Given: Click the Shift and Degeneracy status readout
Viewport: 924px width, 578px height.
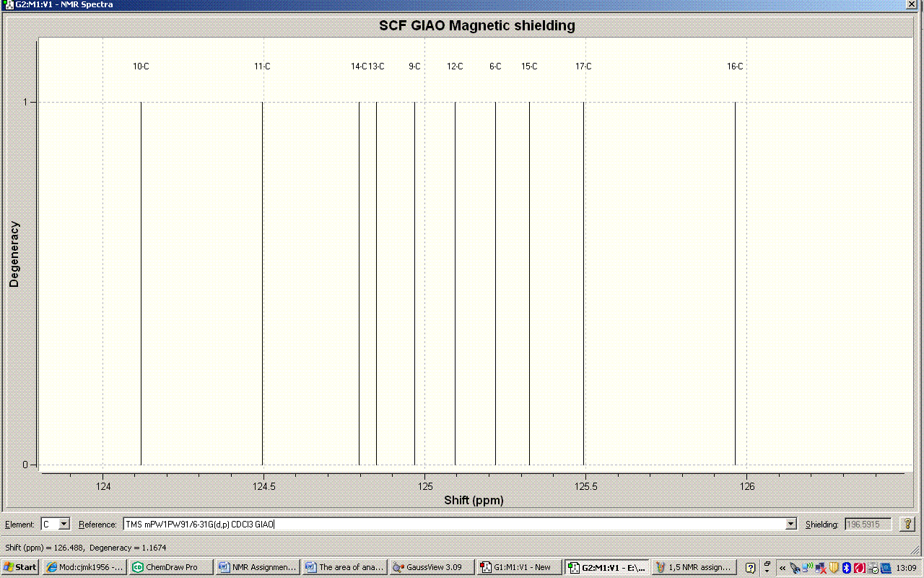Looking at the screenshot, I should pos(86,548).
